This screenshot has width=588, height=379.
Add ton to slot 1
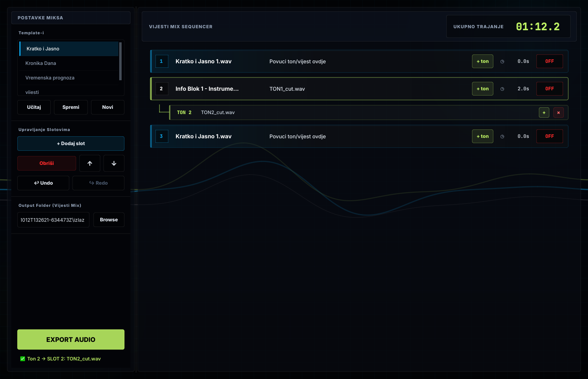click(482, 61)
